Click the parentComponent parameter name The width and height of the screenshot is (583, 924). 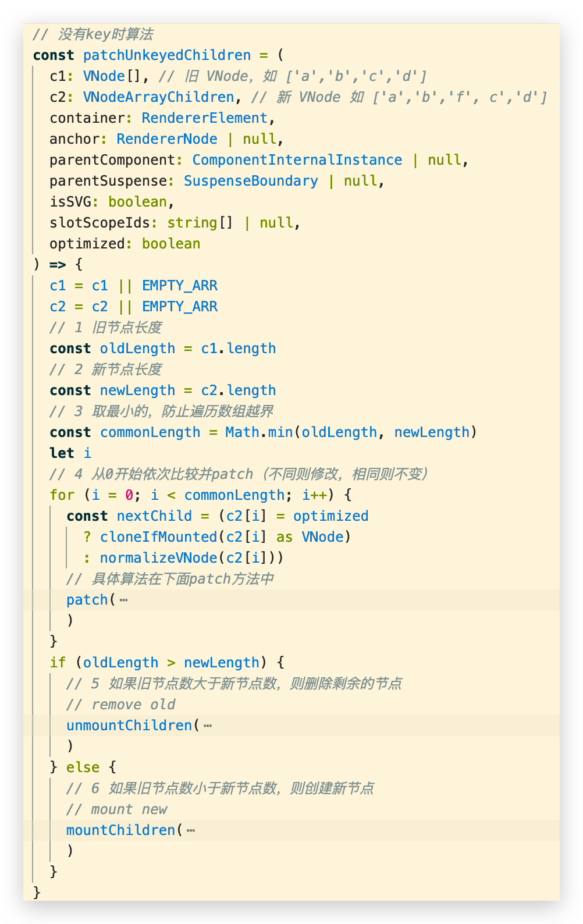[112, 160]
